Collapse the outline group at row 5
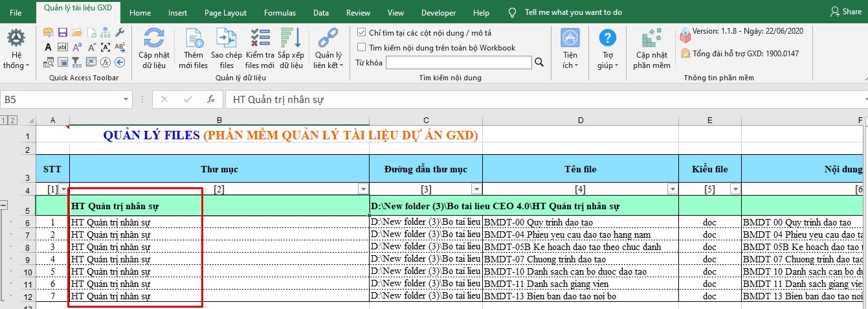The image size is (868, 309). [x=4, y=205]
